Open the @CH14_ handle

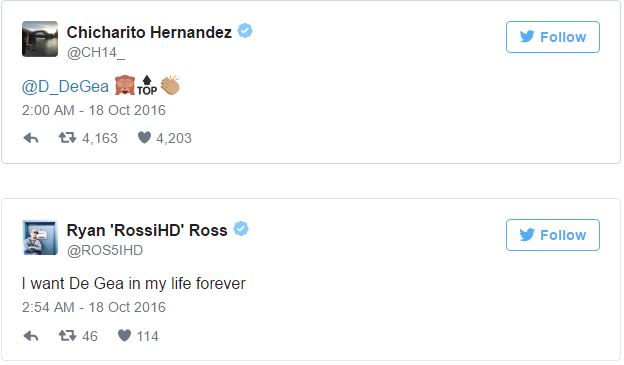tap(96, 53)
